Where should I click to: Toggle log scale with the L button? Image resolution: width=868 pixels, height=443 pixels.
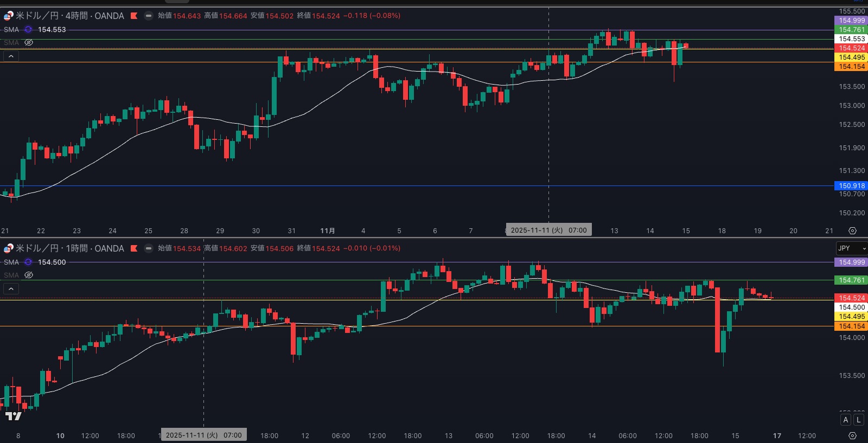tap(858, 420)
